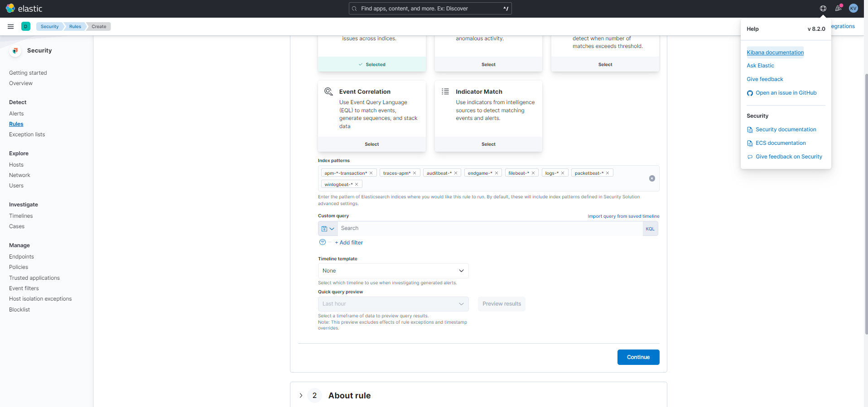Image resolution: width=868 pixels, height=407 pixels.
Task: Open the hamburger navigation menu
Action: pyautogui.click(x=10, y=26)
